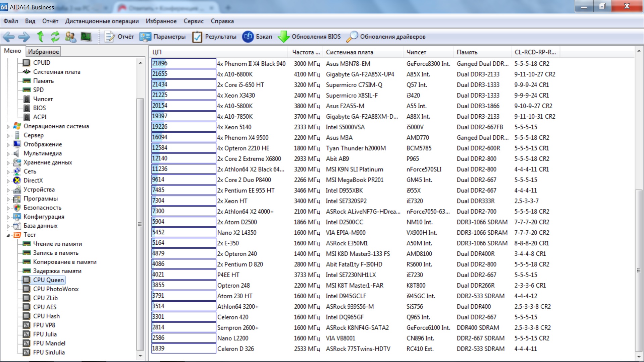Select FPU Julia benchmark item
This screenshot has height=362, width=644.
tap(45, 334)
